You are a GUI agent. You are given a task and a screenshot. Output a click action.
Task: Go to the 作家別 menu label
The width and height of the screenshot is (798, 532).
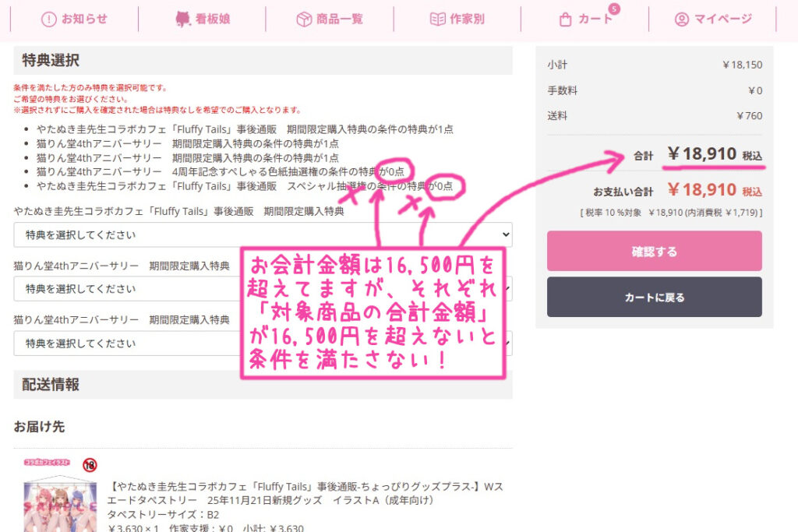point(467,19)
